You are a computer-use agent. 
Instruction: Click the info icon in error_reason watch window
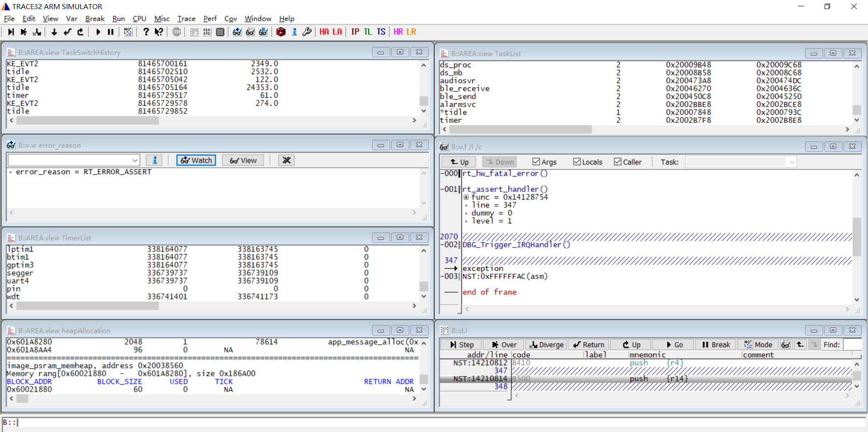(x=154, y=160)
